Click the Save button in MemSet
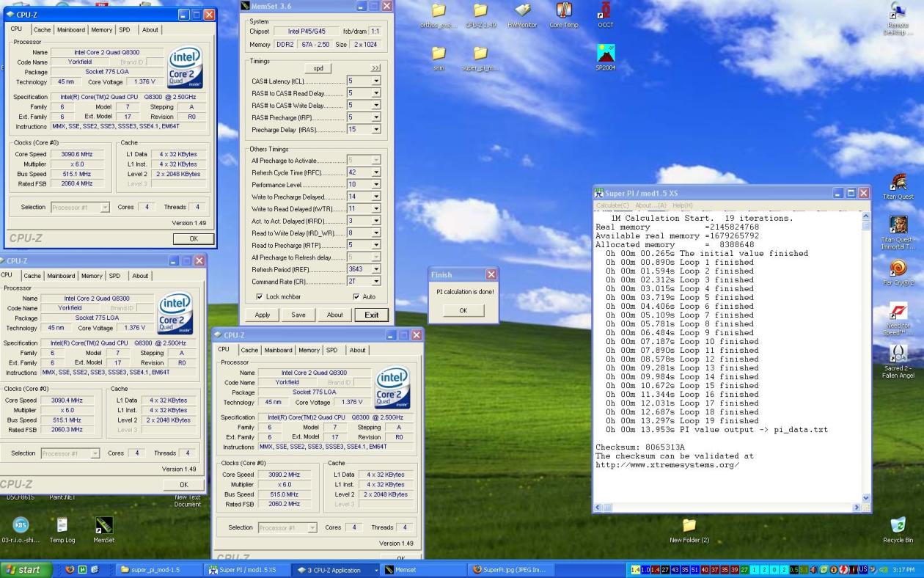 tap(298, 315)
